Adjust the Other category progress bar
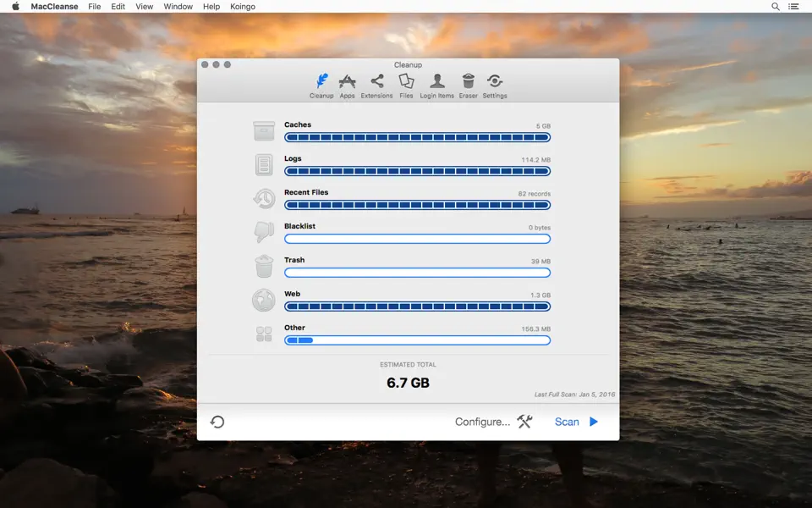Screen dimensions: 812x508 point(417,340)
